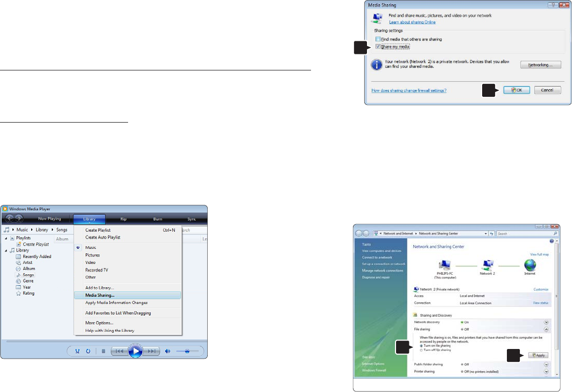Click the Networking... button
Screen dimensions: 572x392
pos(540,65)
